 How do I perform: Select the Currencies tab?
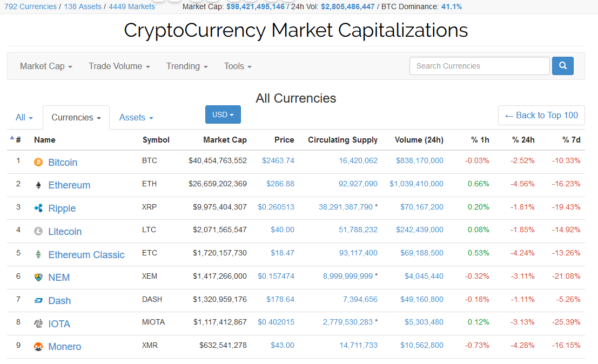(x=76, y=117)
